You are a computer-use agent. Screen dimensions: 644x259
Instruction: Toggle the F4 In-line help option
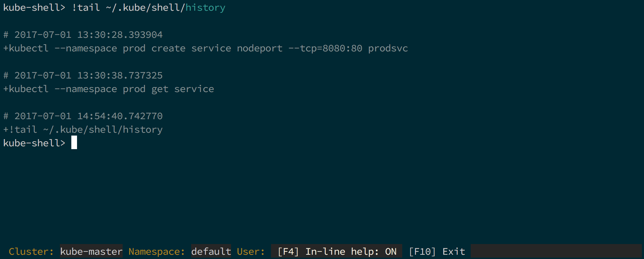click(x=337, y=252)
